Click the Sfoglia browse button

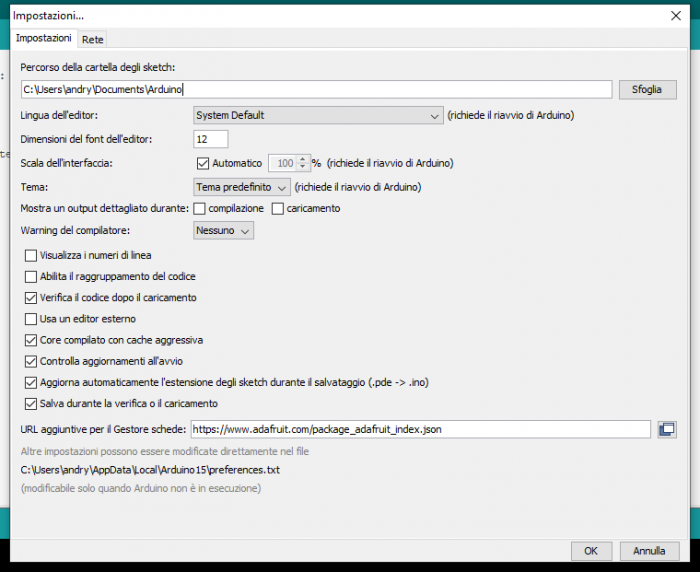[x=647, y=89]
